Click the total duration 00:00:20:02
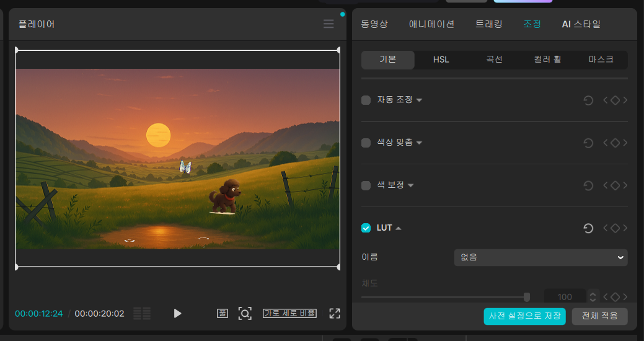Screen dimensions: 644x341 [x=99, y=314]
